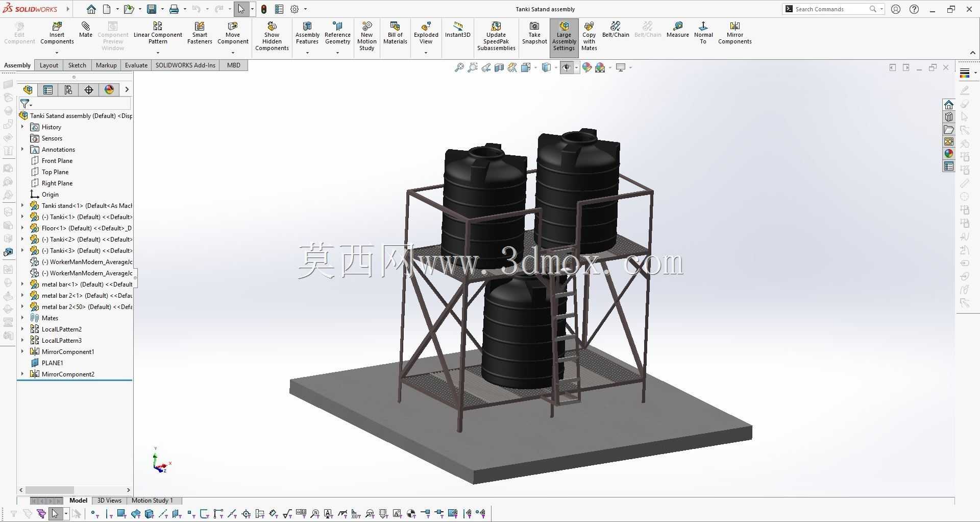Toggle the Instant3D tool
This screenshot has width=980, height=522.
[457, 30]
